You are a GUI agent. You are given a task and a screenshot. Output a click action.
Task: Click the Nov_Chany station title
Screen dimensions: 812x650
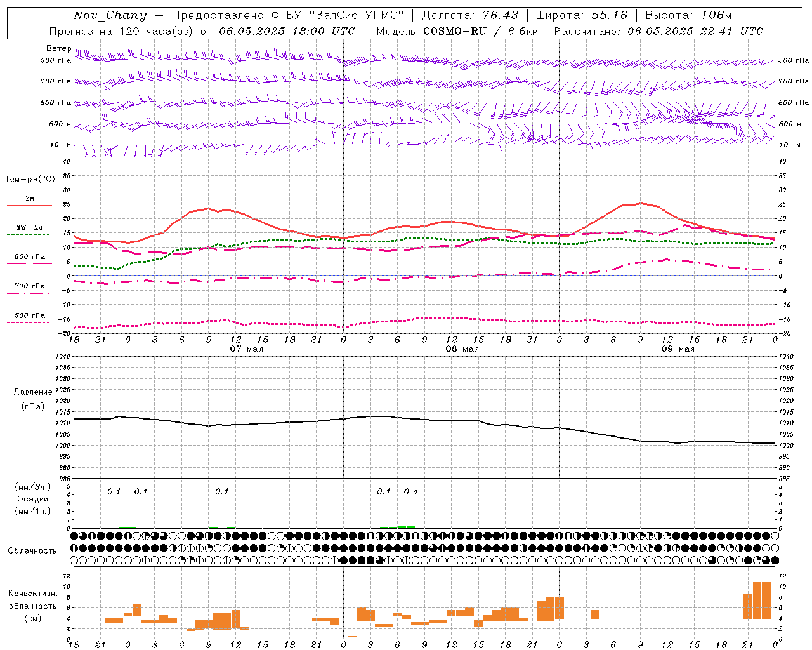click(x=110, y=15)
